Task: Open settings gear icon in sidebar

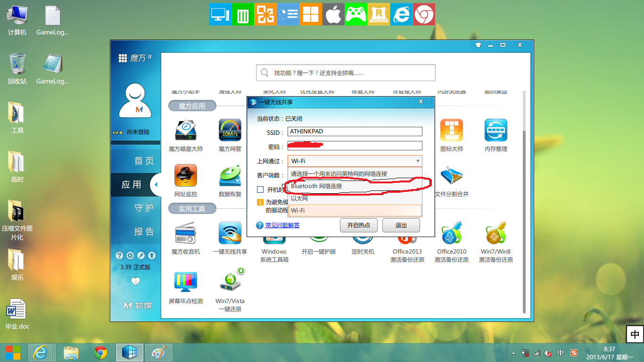Action: (x=130, y=255)
